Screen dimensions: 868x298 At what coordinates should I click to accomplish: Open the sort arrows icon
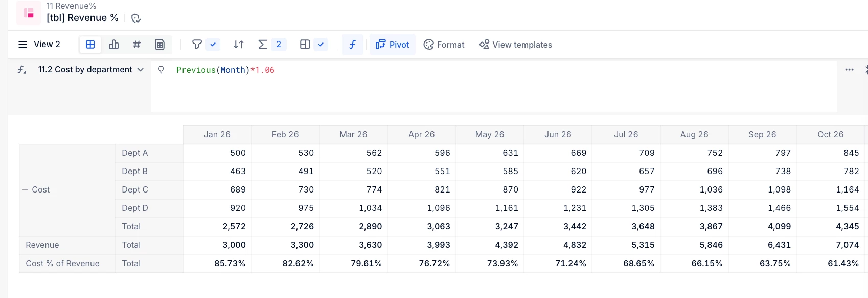tap(238, 45)
